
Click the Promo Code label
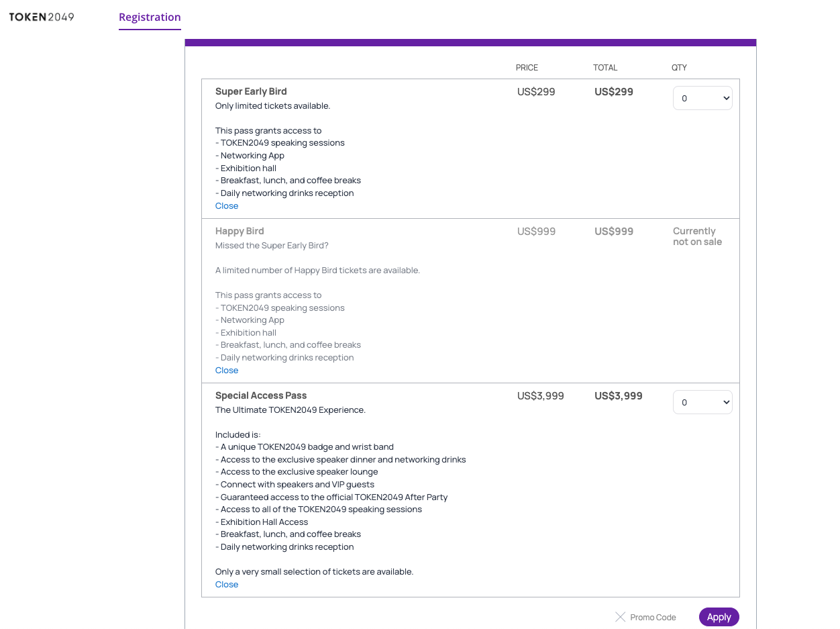pyautogui.click(x=653, y=618)
